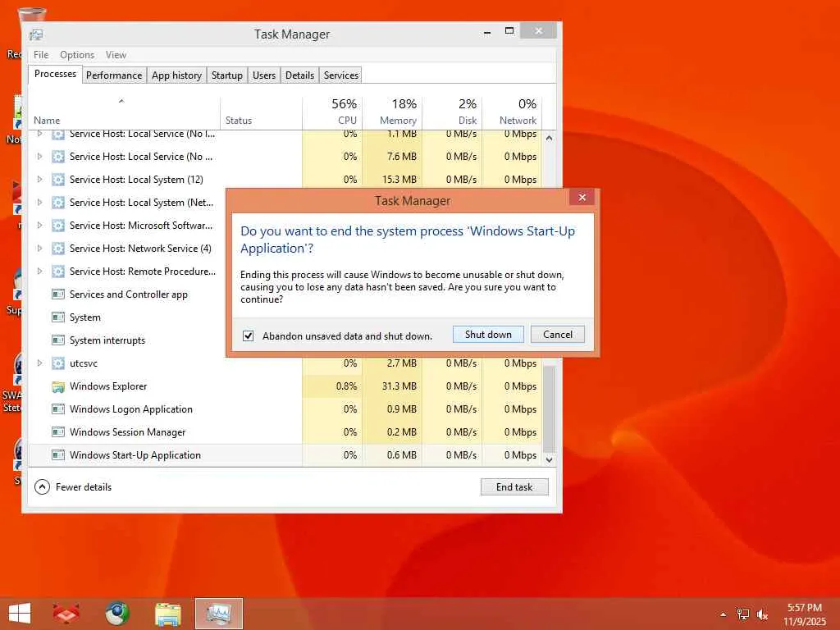Switch to the Performance tab

point(114,75)
